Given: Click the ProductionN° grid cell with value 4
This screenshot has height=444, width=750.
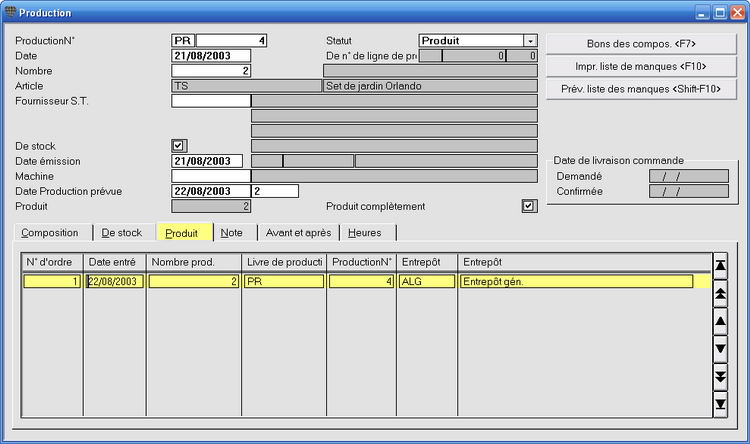Looking at the screenshot, I should pyautogui.click(x=361, y=281).
